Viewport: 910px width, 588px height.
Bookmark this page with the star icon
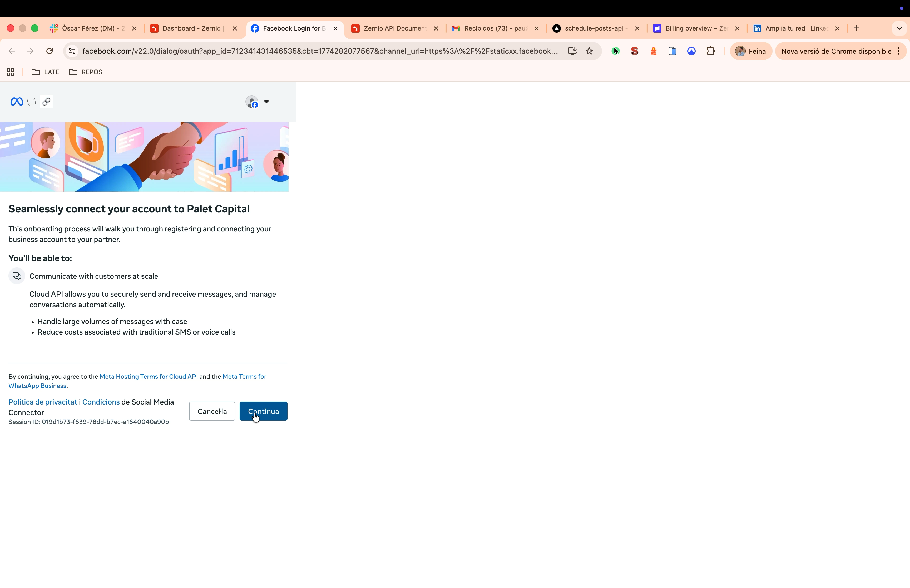coord(589,51)
